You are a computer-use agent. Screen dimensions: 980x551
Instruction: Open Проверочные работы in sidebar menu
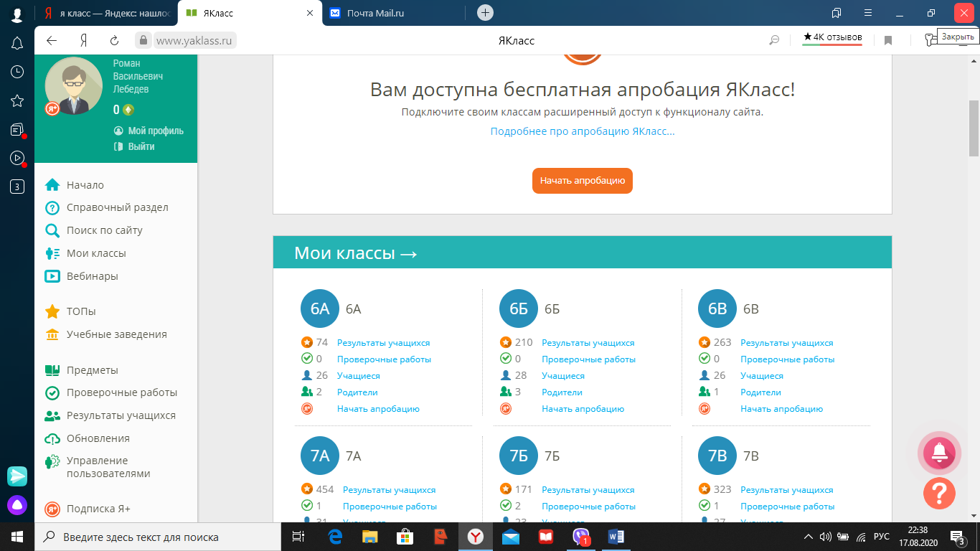click(121, 392)
